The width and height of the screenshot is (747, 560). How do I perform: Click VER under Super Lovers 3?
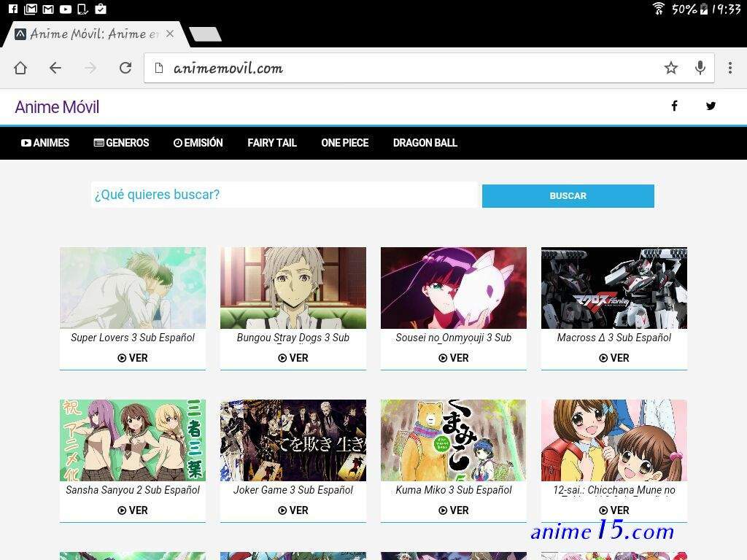tap(133, 358)
